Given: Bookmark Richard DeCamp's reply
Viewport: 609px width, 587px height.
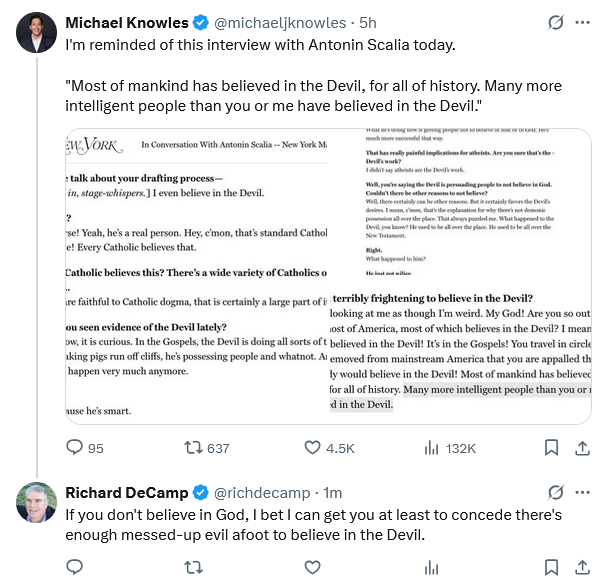Looking at the screenshot, I should point(552,567).
